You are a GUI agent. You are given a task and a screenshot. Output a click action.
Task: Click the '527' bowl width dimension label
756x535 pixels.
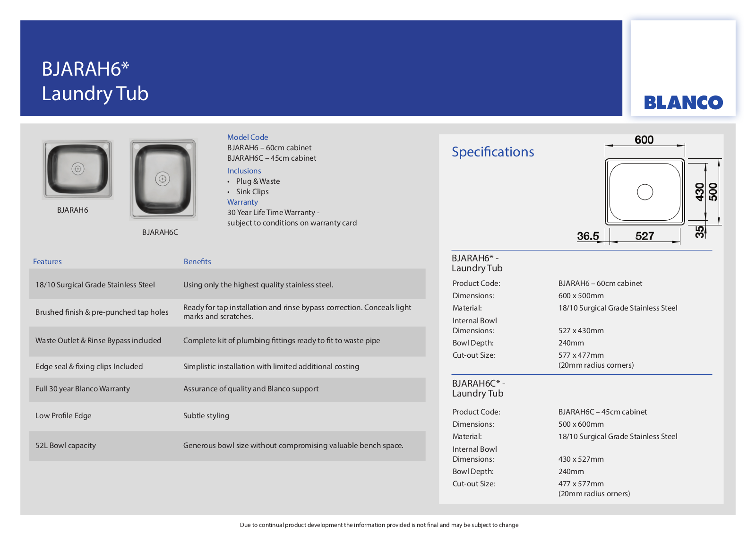[x=644, y=236]
